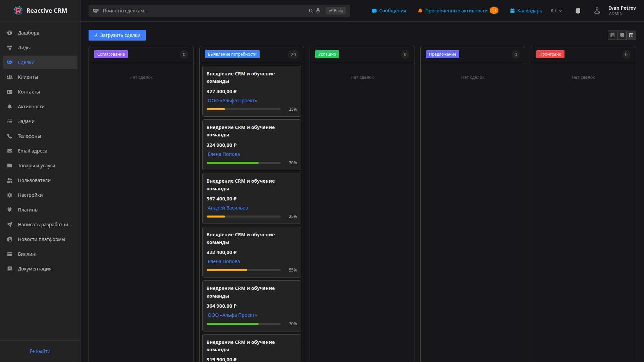Click the Ввод search submit button
Image resolution: width=644 pixels, height=362 pixels.
click(x=336, y=11)
